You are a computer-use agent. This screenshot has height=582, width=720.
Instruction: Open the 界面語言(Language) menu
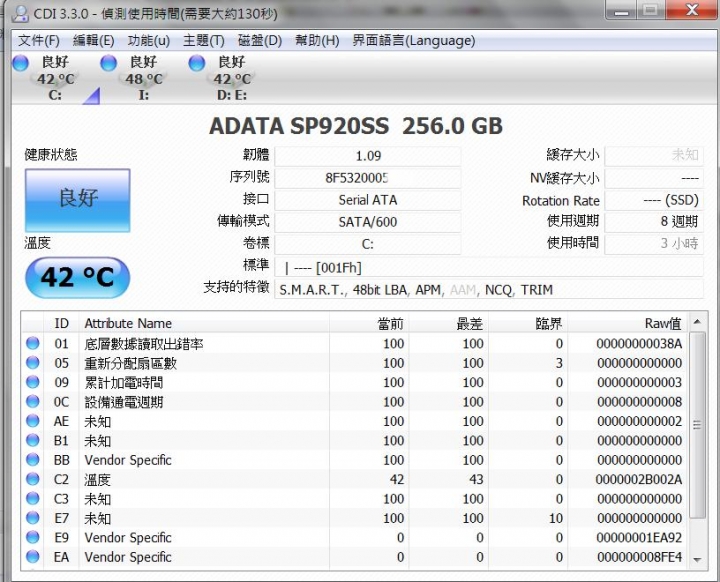point(414,40)
